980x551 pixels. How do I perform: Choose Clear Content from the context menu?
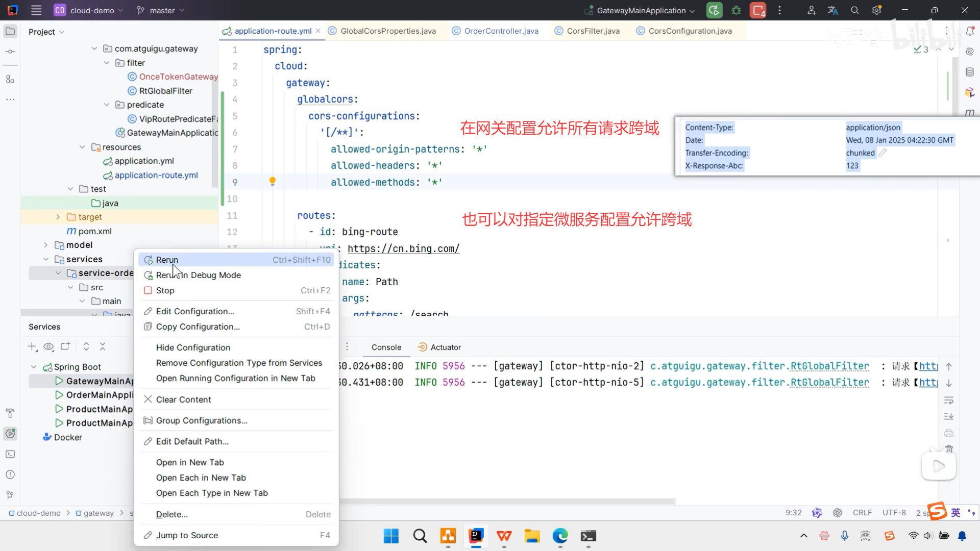point(183,399)
